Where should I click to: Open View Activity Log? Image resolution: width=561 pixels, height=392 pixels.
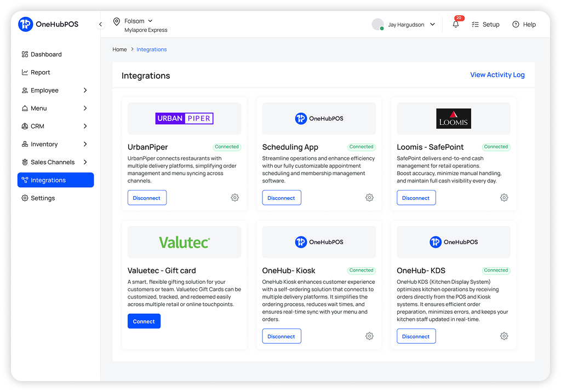(497, 75)
